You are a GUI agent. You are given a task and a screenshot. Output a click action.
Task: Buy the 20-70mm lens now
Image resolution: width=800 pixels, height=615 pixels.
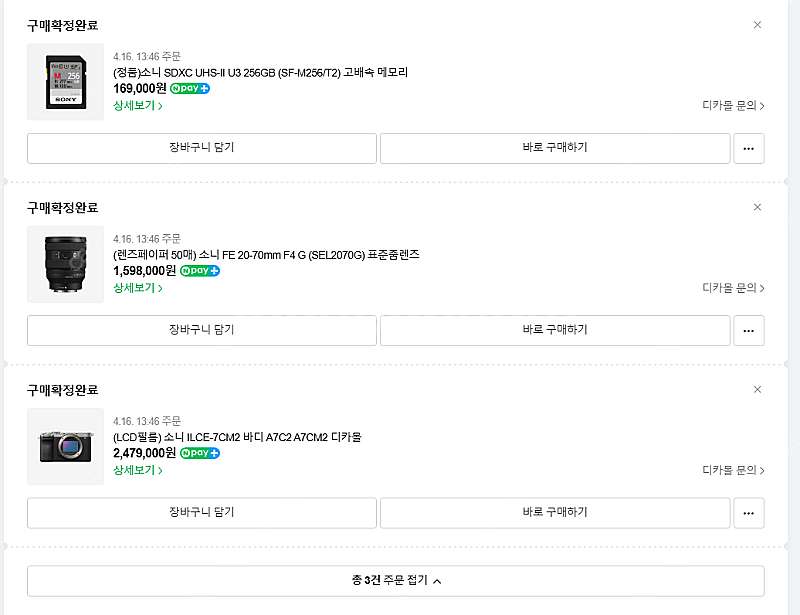coord(555,331)
